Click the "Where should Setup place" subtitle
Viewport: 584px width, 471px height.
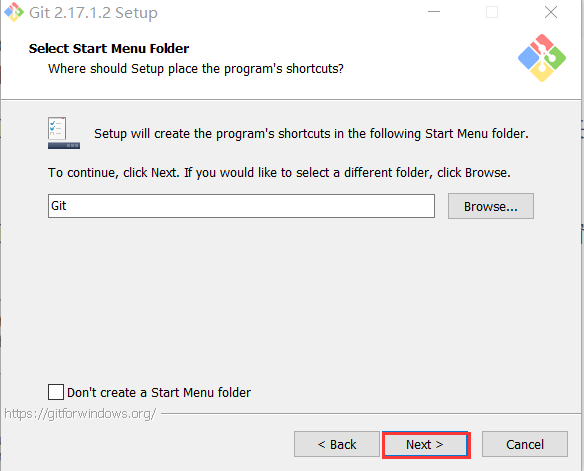click(x=196, y=69)
